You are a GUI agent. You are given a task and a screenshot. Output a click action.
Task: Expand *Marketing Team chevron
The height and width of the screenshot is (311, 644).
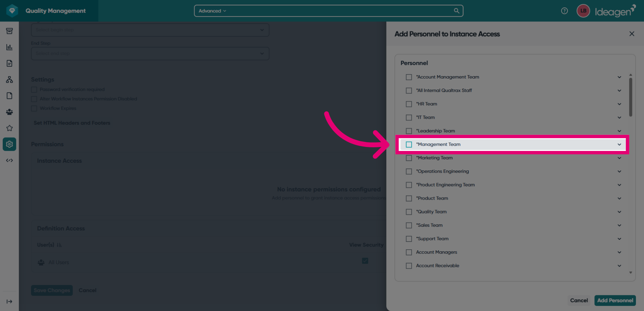[x=619, y=158]
